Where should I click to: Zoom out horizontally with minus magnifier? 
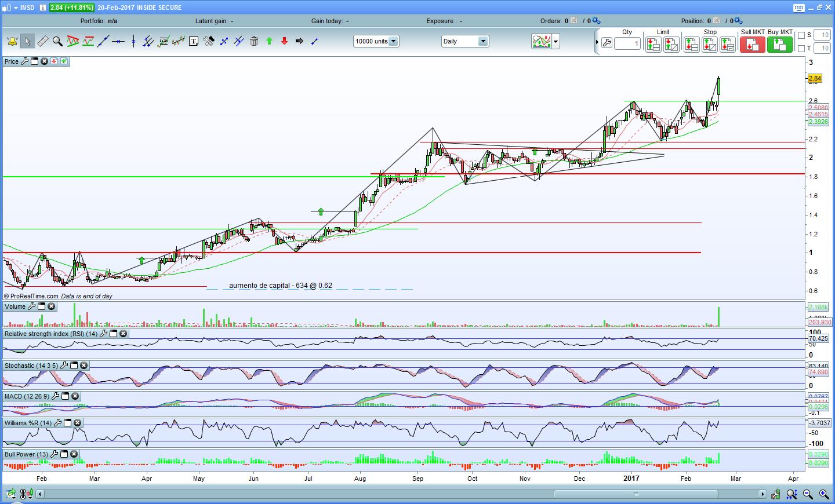[808, 494]
